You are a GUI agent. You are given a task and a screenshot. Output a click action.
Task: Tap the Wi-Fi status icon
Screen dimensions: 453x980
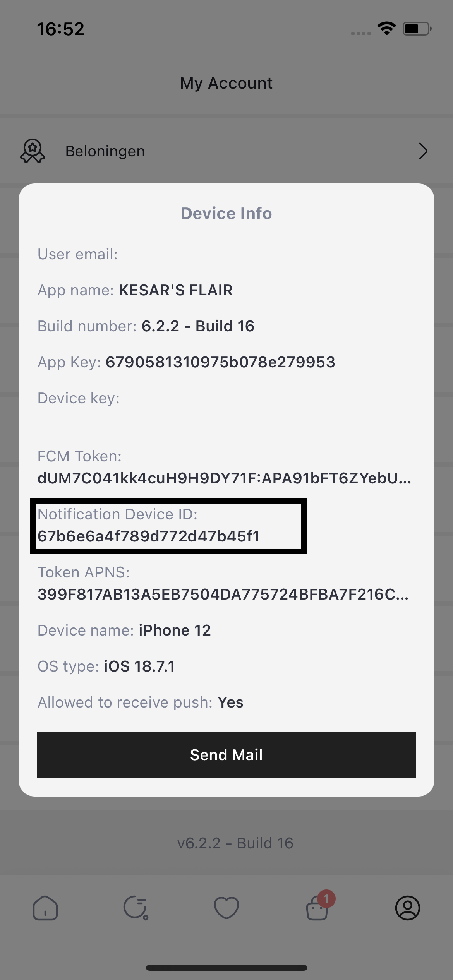(x=386, y=29)
